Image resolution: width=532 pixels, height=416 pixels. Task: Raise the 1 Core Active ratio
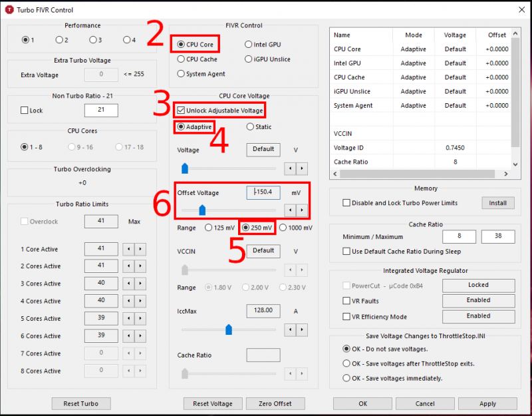click(x=140, y=249)
